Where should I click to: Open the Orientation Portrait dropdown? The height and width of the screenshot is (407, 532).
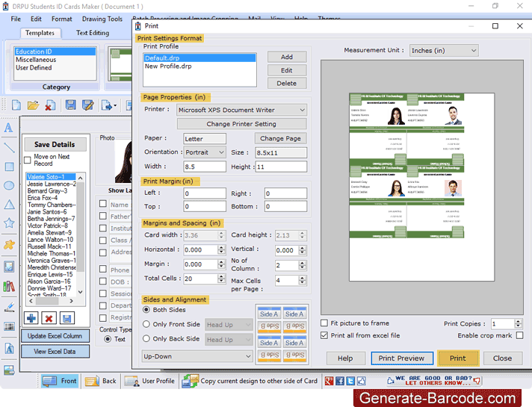[205, 152]
